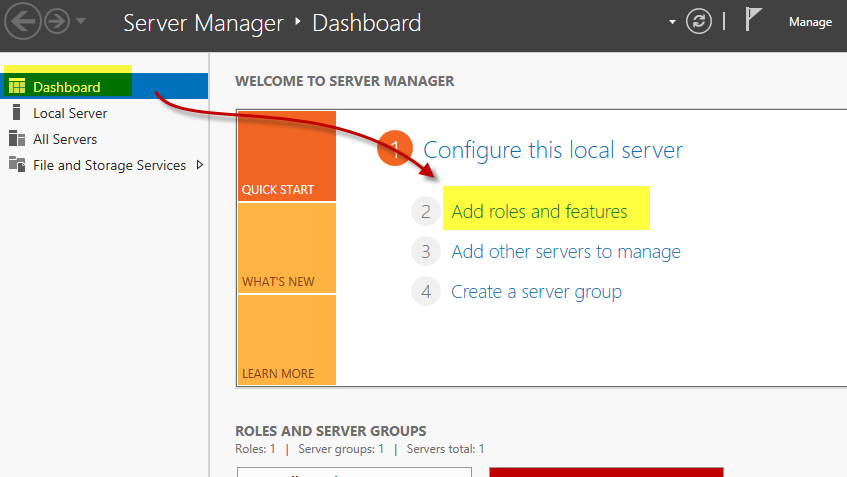Select the LEARN MORE tile
The width and height of the screenshot is (847, 477).
click(287, 340)
